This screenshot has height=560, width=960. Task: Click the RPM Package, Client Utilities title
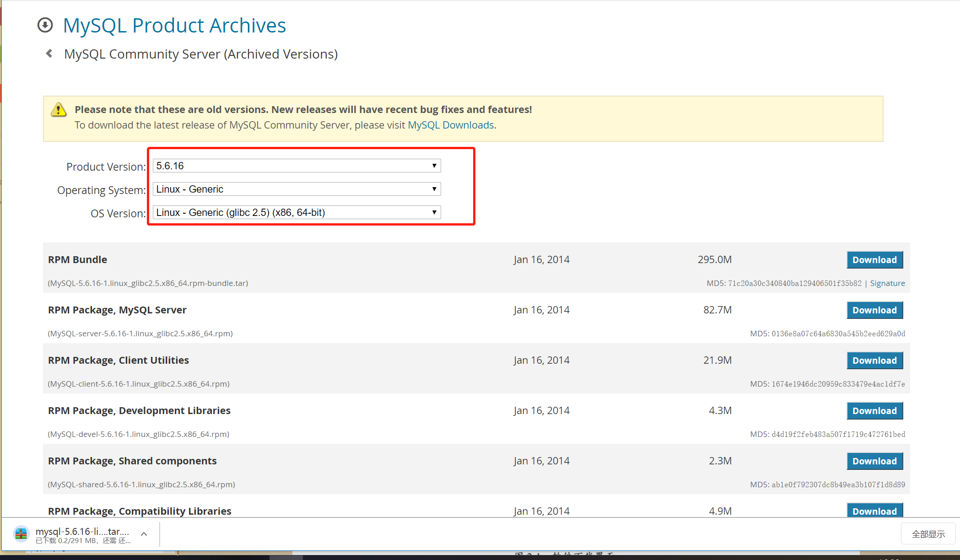click(119, 360)
